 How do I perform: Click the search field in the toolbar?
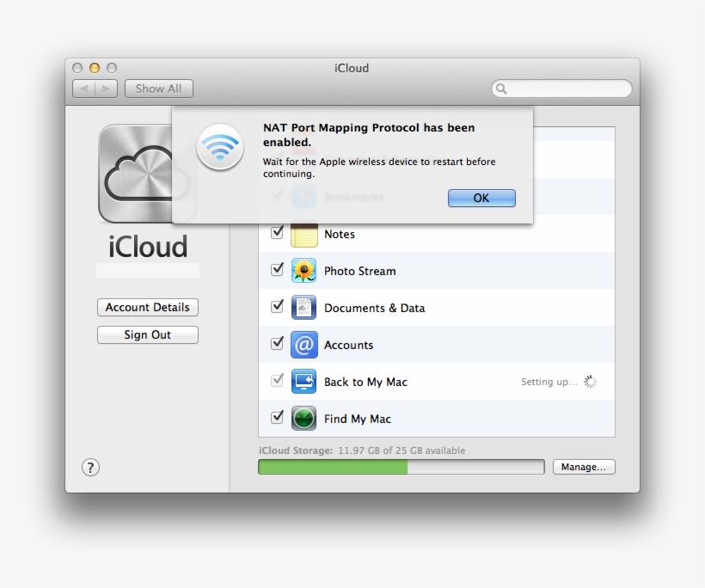561,89
